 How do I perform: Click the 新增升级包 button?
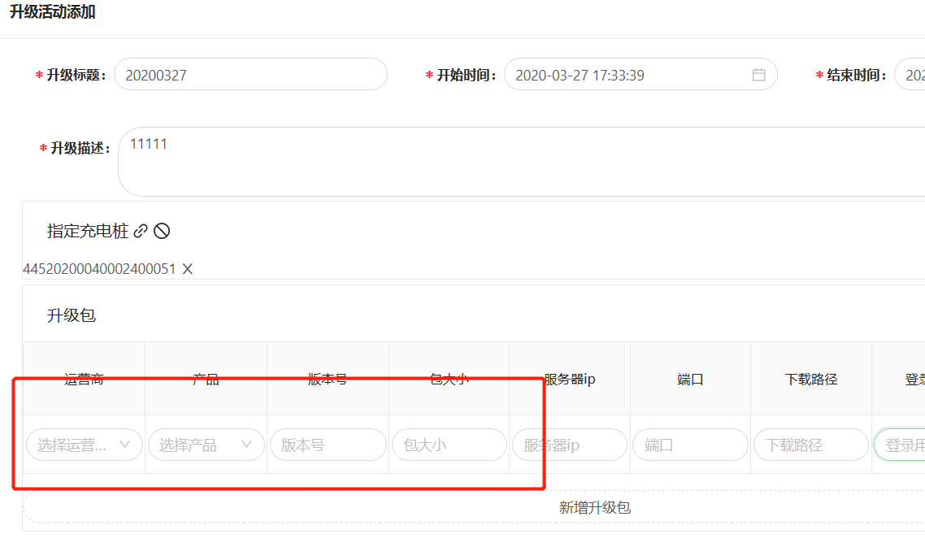pyautogui.click(x=594, y=507)
